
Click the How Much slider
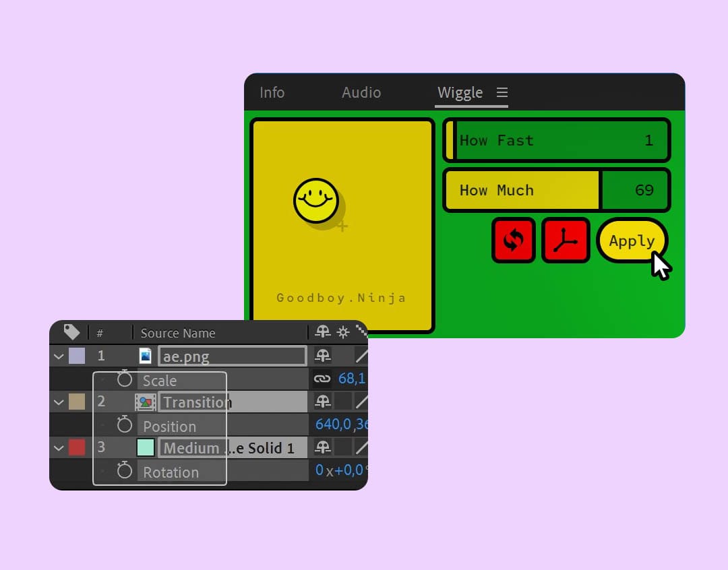[556, 191]
